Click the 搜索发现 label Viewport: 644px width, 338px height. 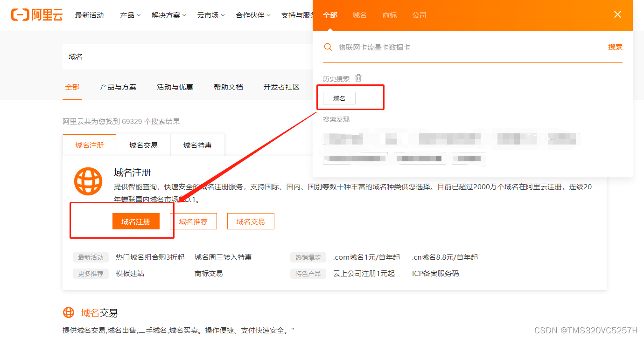click(x=336, y=119)
